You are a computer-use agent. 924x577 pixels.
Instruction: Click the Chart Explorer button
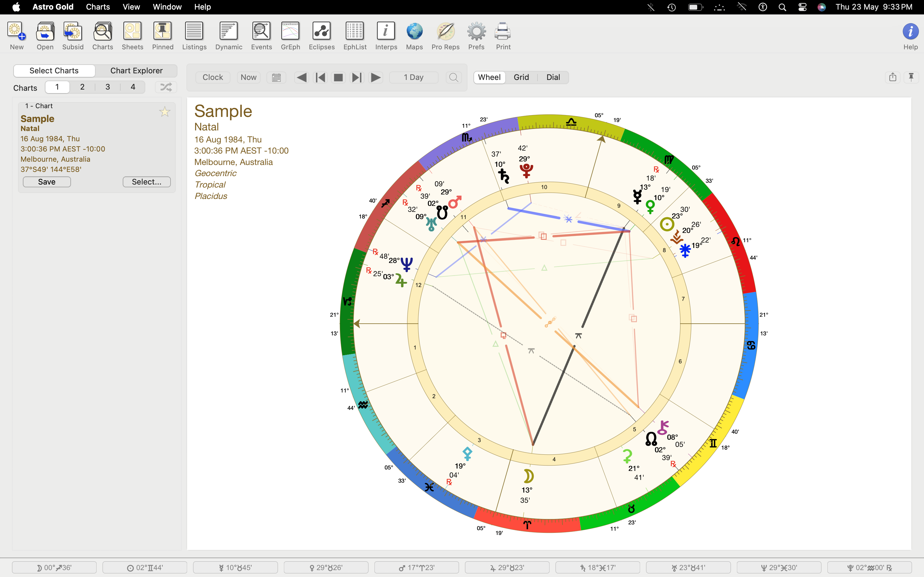(135, 70)
